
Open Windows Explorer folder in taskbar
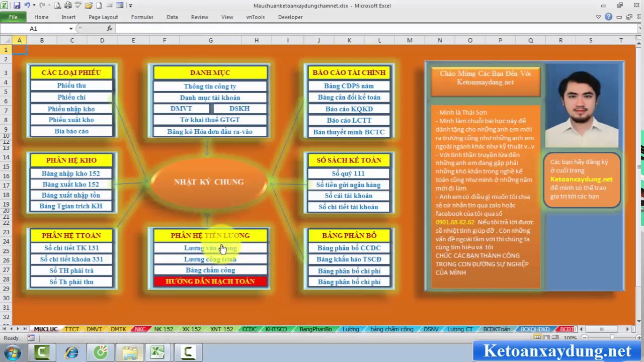(130, 352)
